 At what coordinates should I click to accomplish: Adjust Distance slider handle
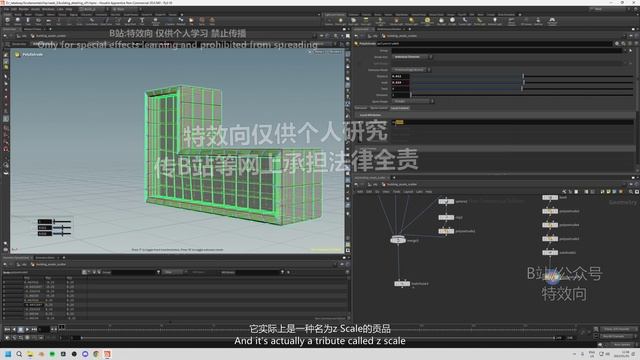point(523,76)
